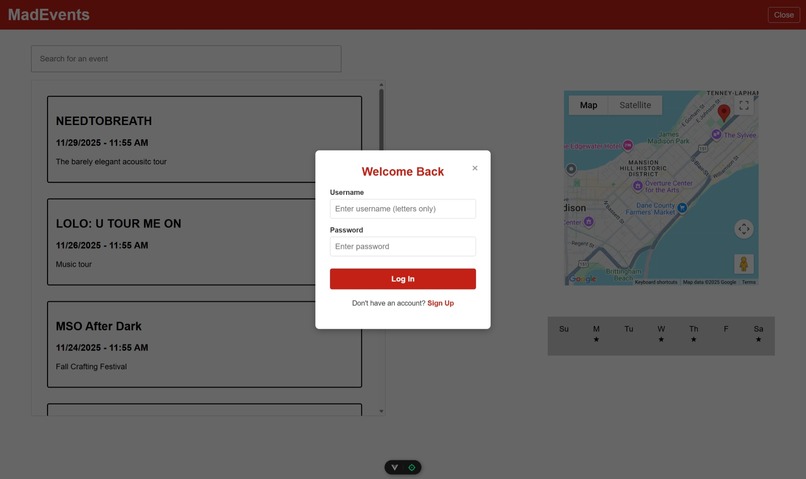Select F in the weekday strip
This screenshot has height=479, width=806.
click(x=726, y=329)
